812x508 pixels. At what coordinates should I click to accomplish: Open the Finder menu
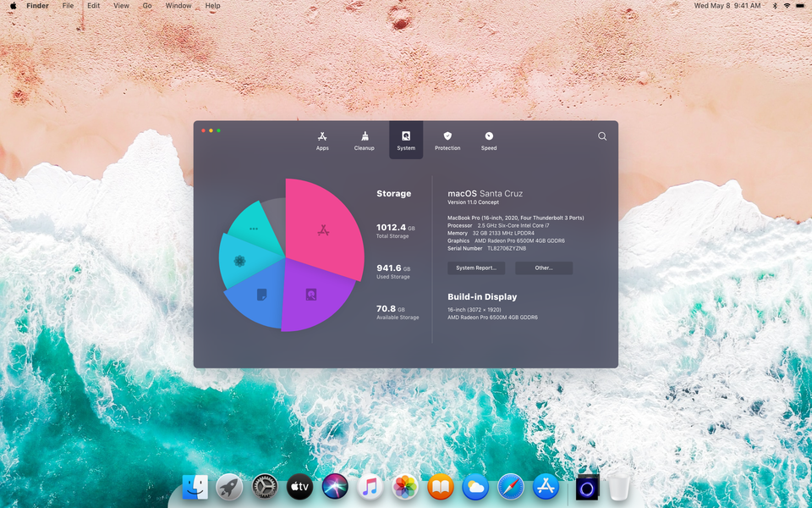pos(37,6)
